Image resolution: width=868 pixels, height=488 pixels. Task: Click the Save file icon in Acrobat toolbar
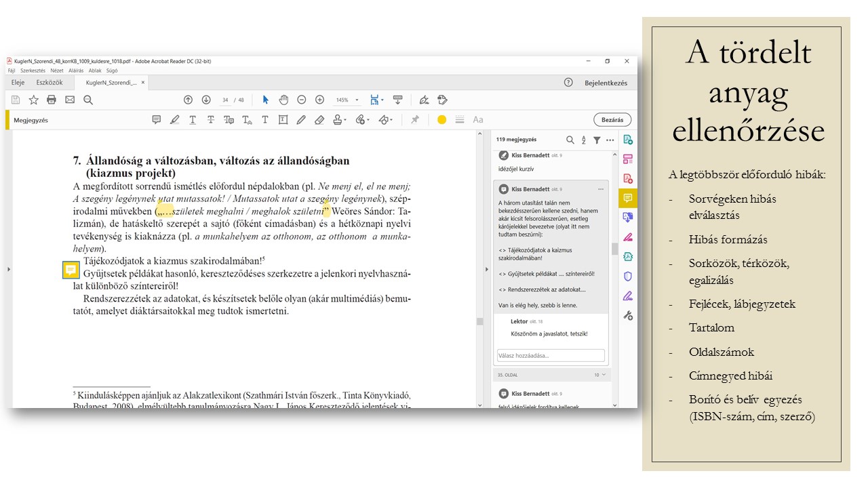click(16, 100)
